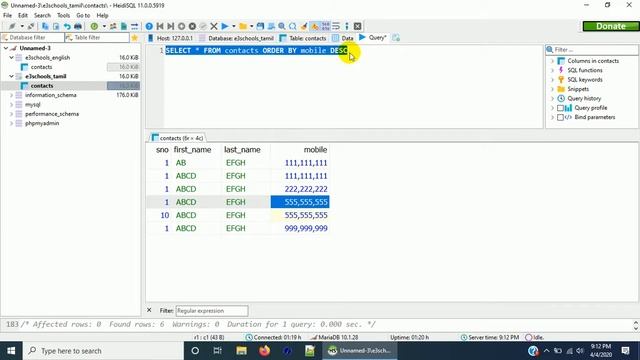
Task: Expand the phpmyadmin database node
Action: tap(12, 123)
